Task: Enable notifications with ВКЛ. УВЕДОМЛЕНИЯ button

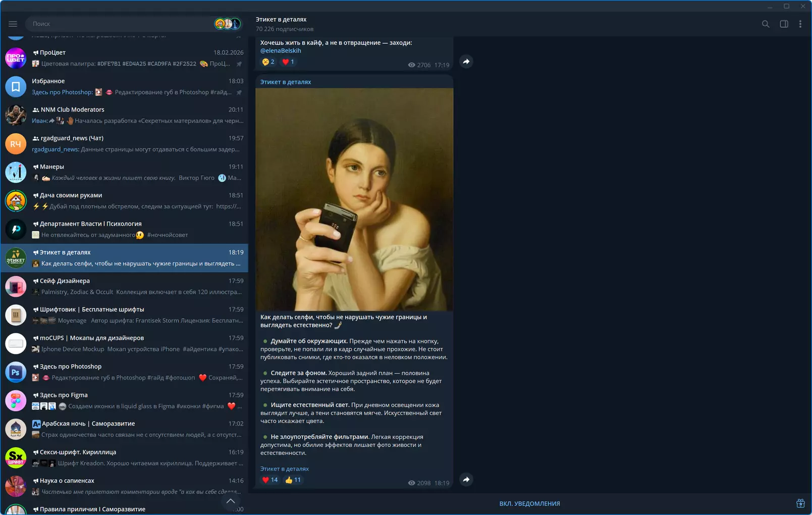Action: pyautogui.click(x=529, y=503)
